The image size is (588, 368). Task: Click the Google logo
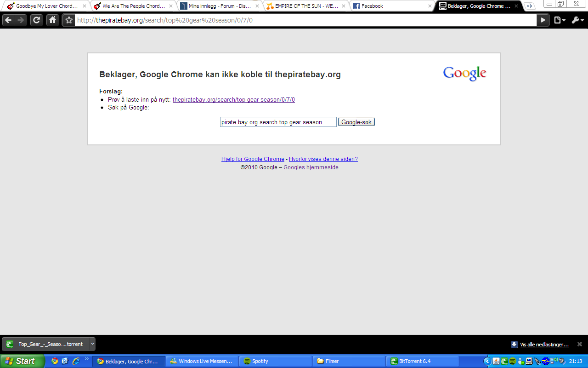click(x=464, y=74)
